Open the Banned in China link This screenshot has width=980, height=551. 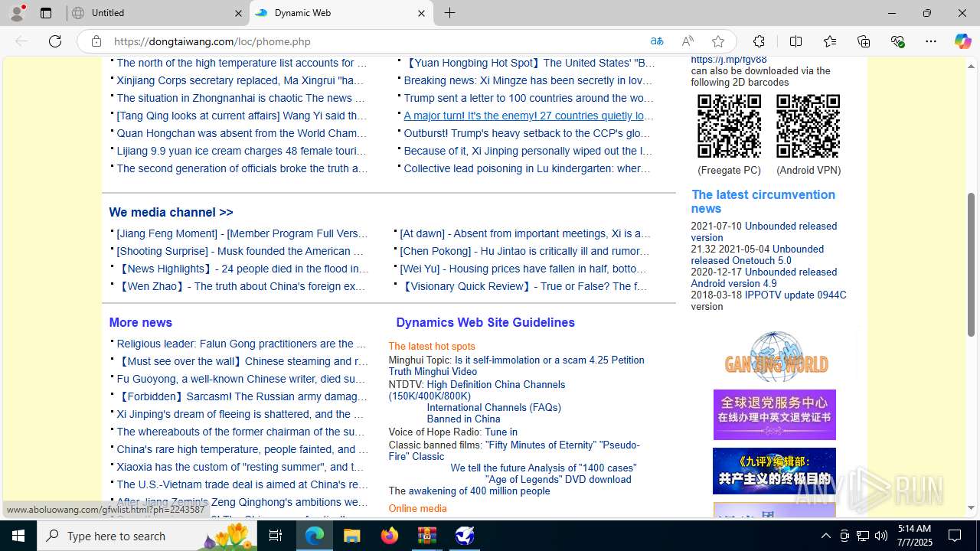click(463, 419)
